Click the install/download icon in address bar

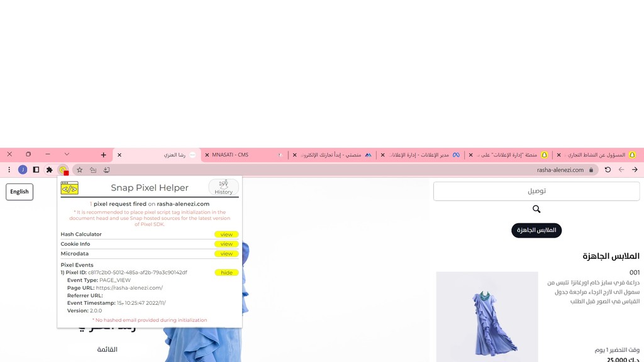tap(106, 170)
